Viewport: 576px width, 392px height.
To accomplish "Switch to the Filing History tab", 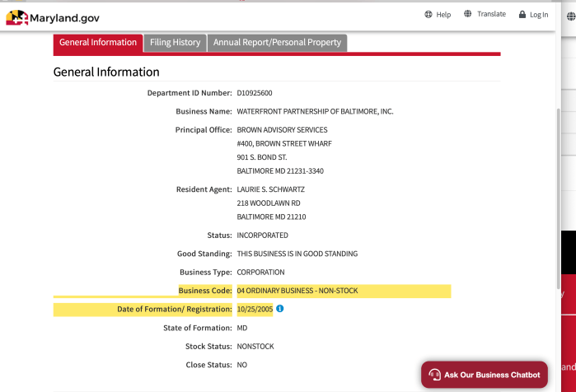I will click(175, 43).
